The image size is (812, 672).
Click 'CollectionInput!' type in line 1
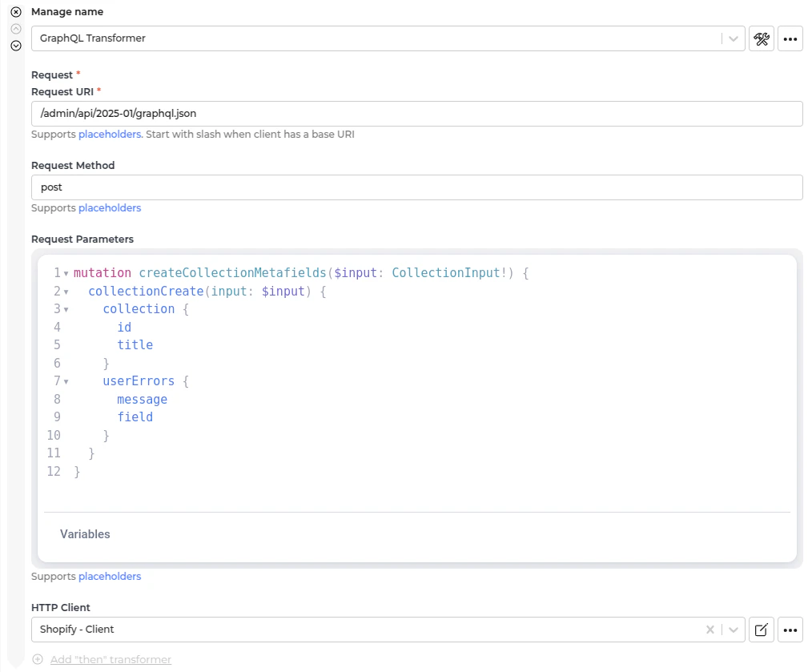[449, 273]
